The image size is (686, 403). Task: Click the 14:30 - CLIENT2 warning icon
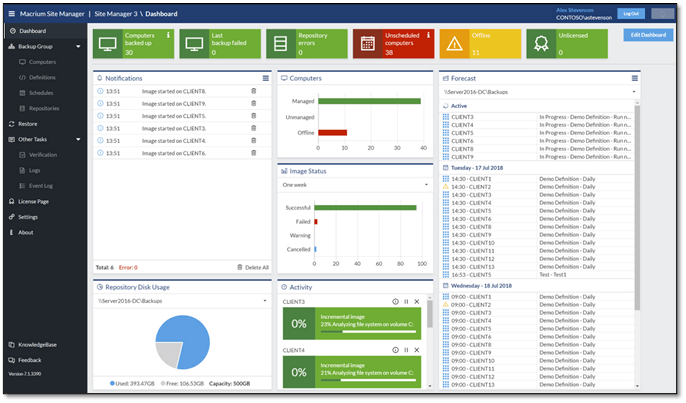446,187
